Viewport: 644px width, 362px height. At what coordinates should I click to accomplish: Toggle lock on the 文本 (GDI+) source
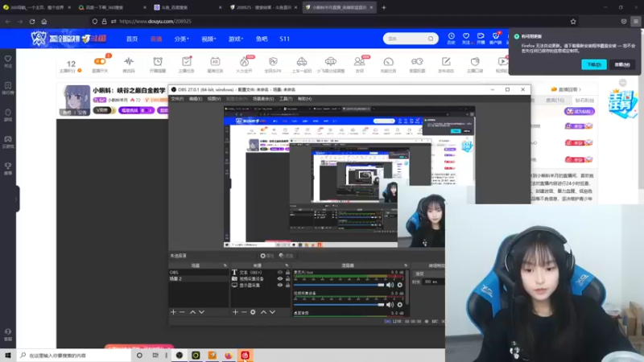click(x=287, y=273)
